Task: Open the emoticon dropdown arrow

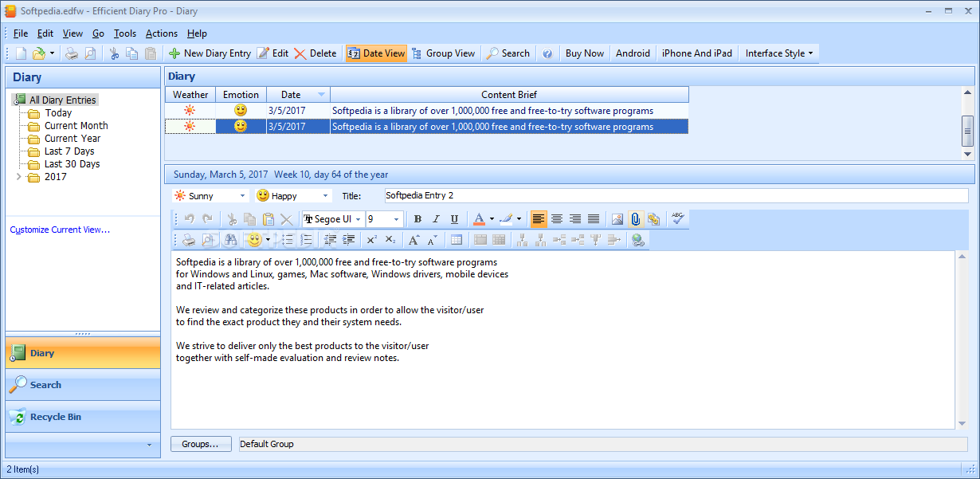Action: pyautogui.click(x=268, y=239)
